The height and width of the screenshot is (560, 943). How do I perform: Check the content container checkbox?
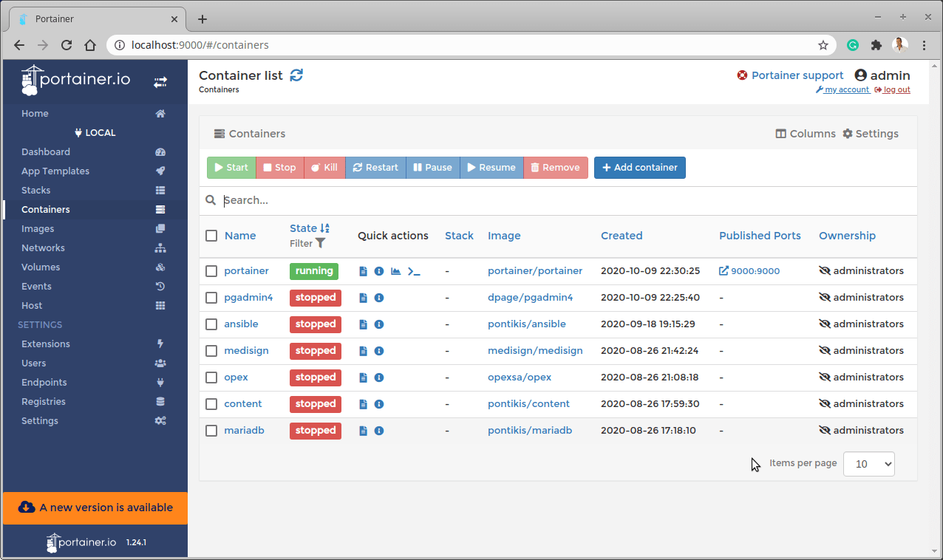(x=211, y=404)
